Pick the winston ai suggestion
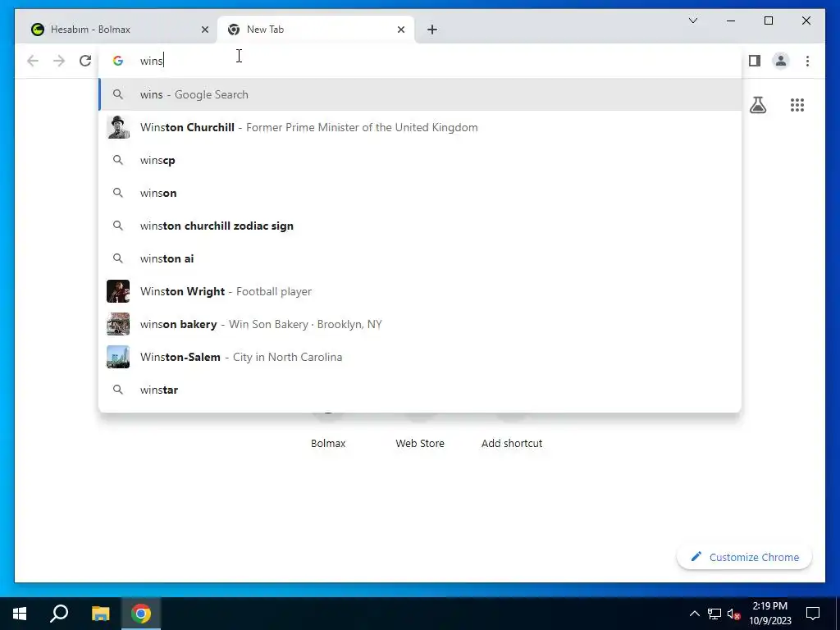840x630 pixels. [420, 258]
